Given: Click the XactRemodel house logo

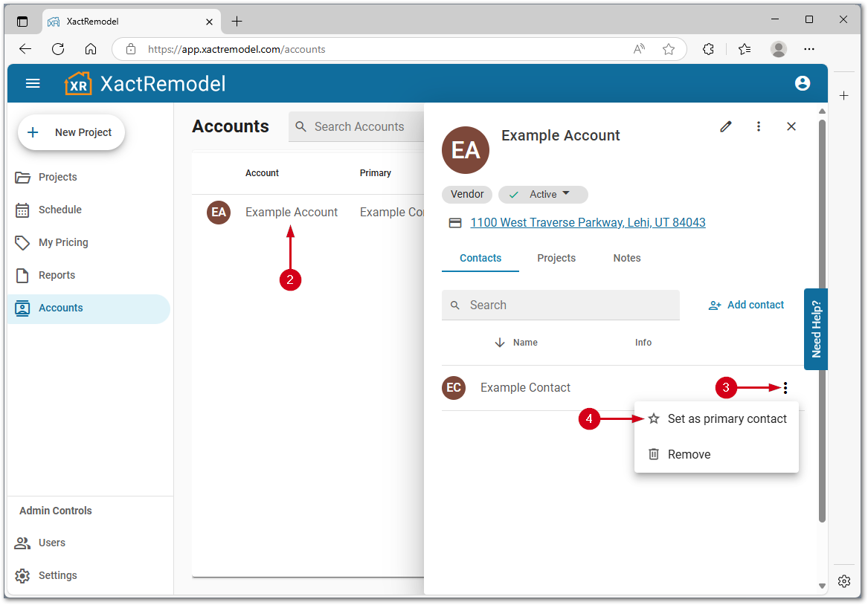Looking at the screenshot, I should (78, 83).
